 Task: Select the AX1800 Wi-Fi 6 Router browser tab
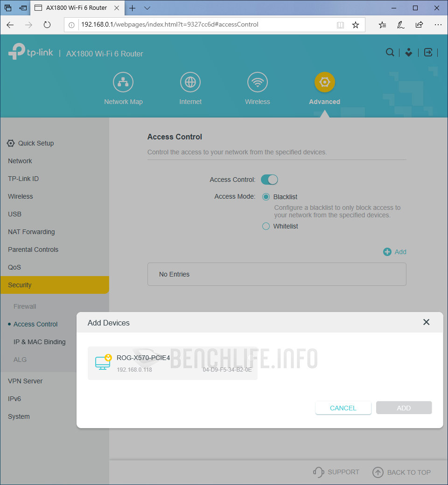tap(77, 8)
